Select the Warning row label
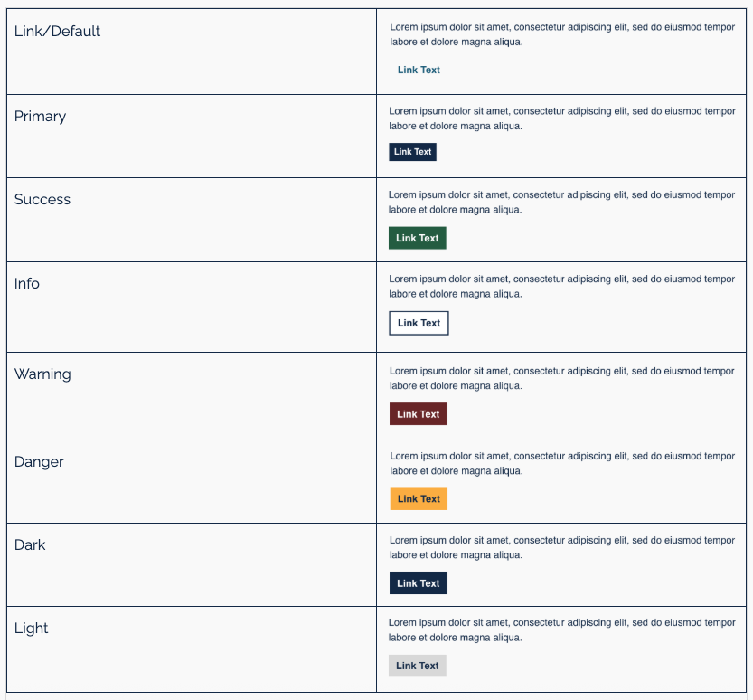Screen dimensions: 753x700 tap(42, 374)
